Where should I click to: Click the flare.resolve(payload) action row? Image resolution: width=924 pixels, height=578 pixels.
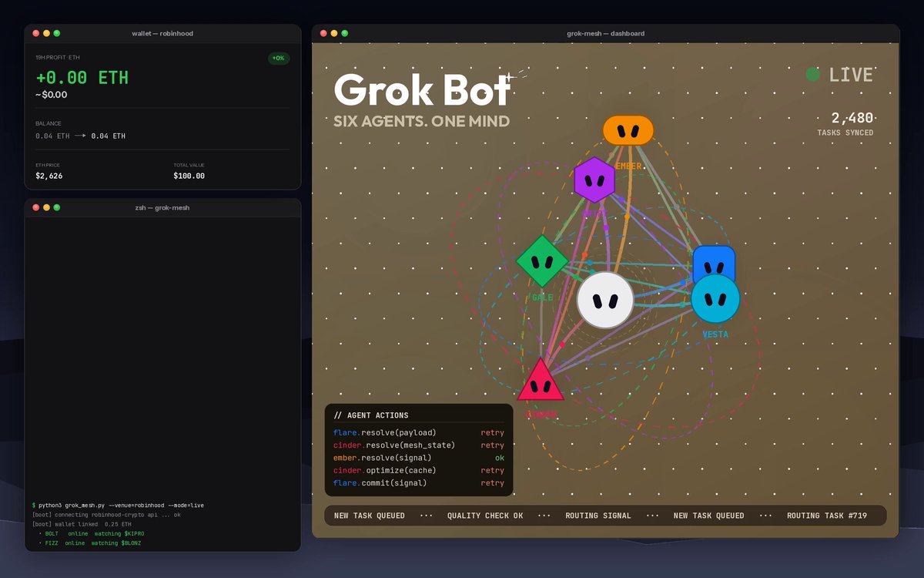(418, 433)
